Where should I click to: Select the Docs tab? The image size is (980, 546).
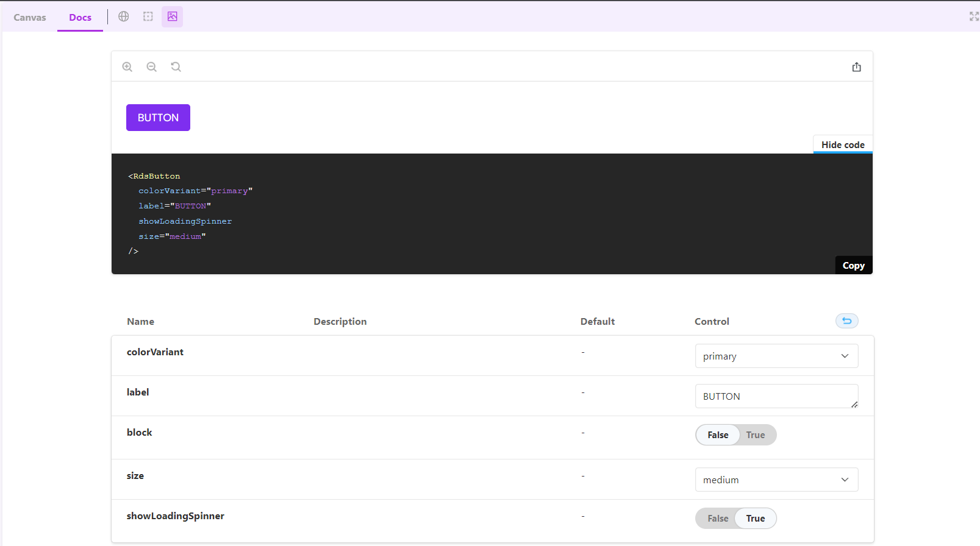pos(80,17)
